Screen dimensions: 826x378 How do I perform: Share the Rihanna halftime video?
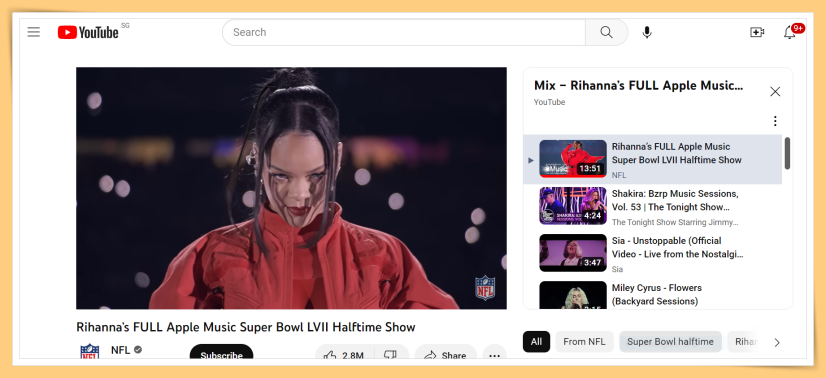pyautogui.click(x=446, y=355)
